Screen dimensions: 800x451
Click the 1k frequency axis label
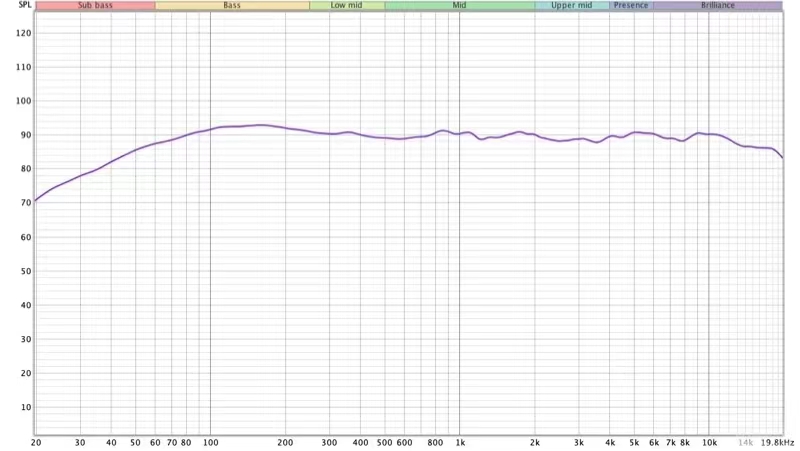(x=460, y=441)
